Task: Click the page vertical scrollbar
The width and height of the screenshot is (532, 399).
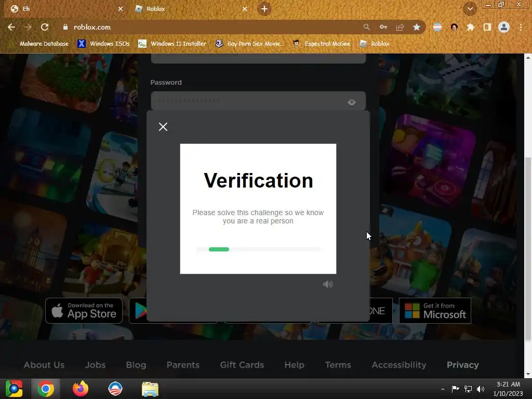Action: 528,248
